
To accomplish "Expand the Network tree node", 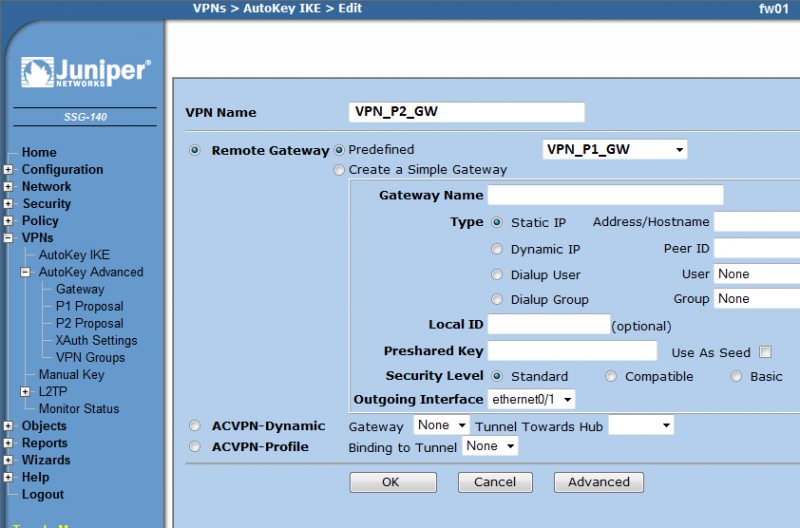I will point(8,187).
